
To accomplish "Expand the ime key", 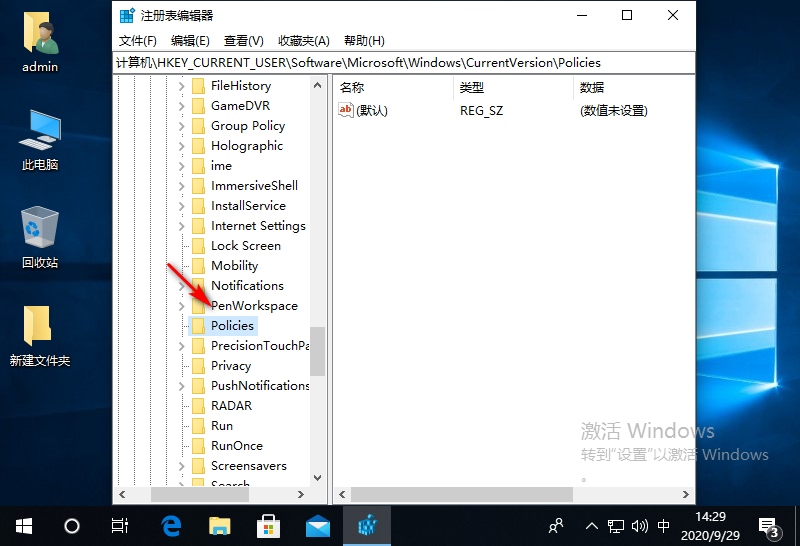I will 182,166.
